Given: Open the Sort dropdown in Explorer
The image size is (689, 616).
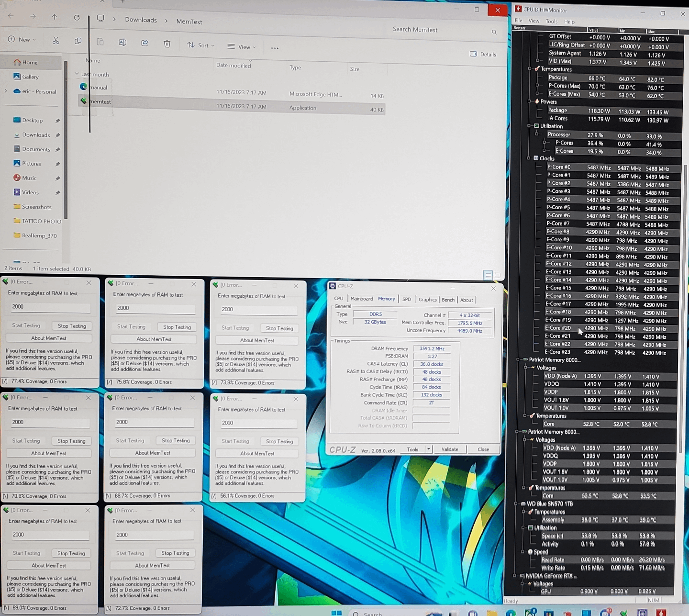Looking at the screenshot, I should pos(200,45).
